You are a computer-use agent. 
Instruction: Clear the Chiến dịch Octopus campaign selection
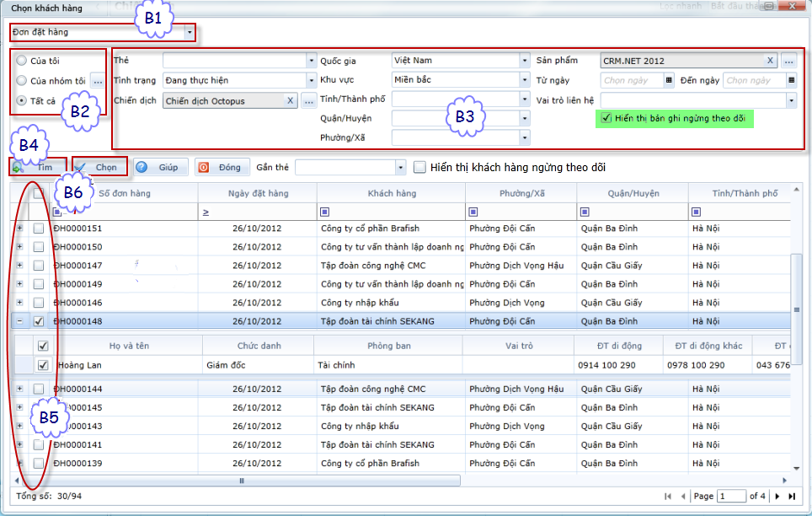coord(290,101)
